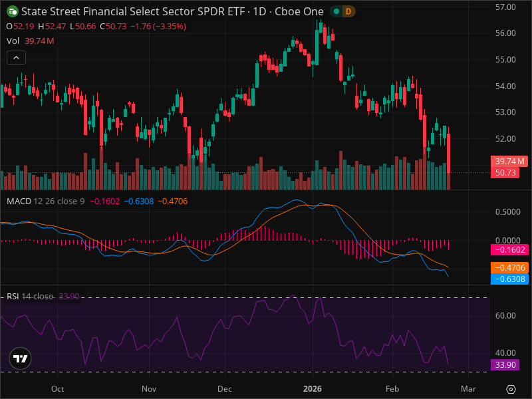Screen dimensions: 532x399
Task: Click the Mar label on time axis
Action: point(468,389)
